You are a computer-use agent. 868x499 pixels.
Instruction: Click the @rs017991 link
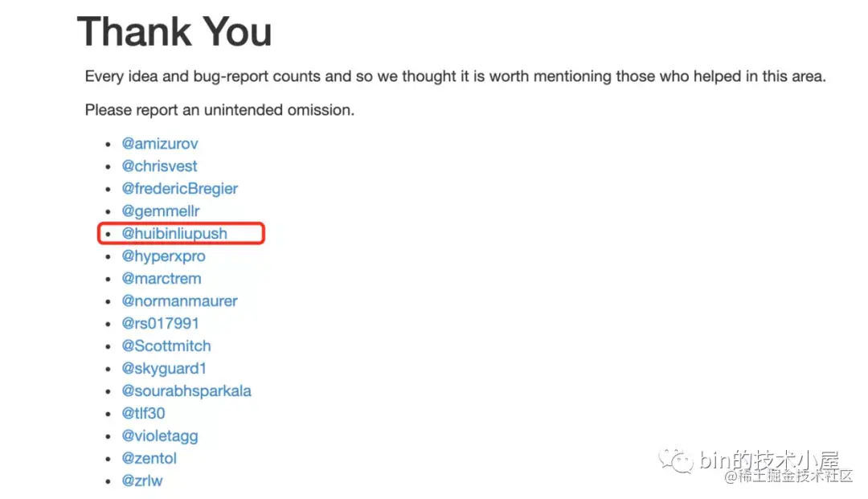(160, 324)
